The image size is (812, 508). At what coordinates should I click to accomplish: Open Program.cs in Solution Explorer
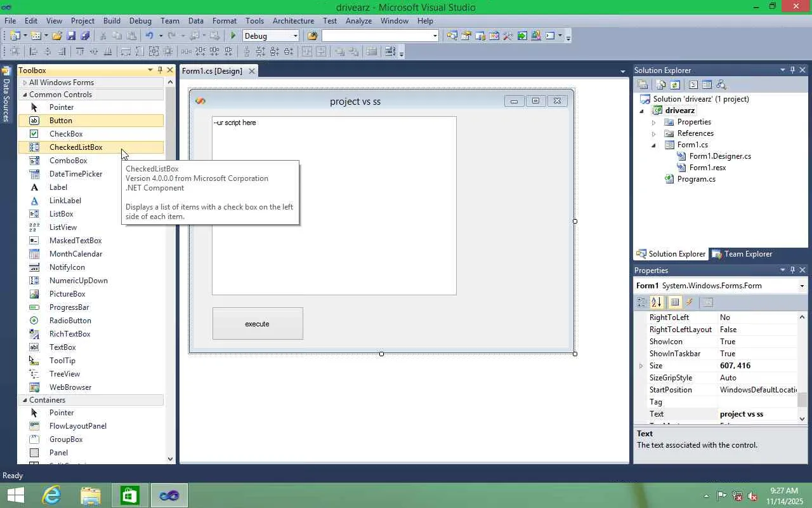(696, 179)
